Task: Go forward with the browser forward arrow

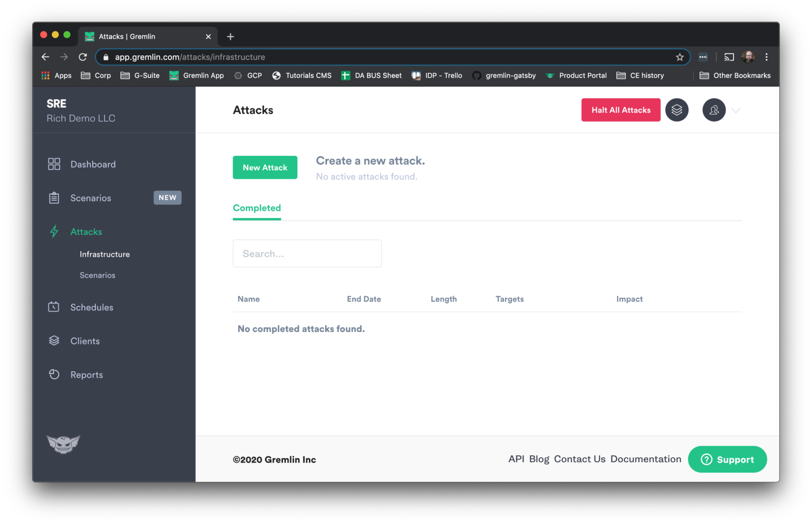Action: point(64,57)
